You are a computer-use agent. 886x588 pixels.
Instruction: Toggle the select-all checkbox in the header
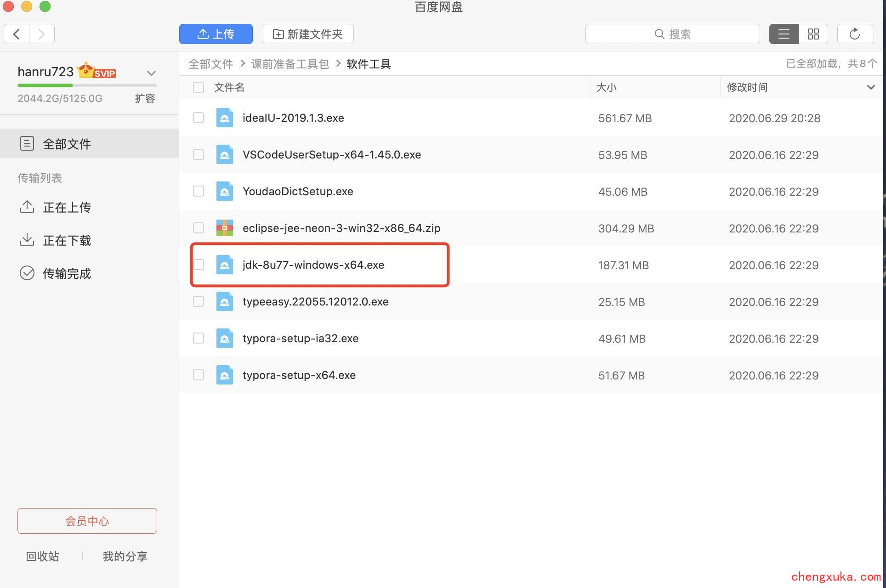click(x=199, y=87)
